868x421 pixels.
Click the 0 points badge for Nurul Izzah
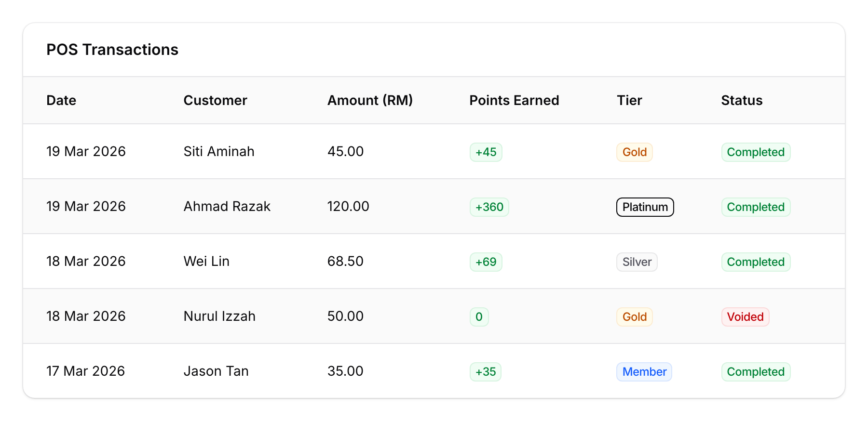point(479,316)
